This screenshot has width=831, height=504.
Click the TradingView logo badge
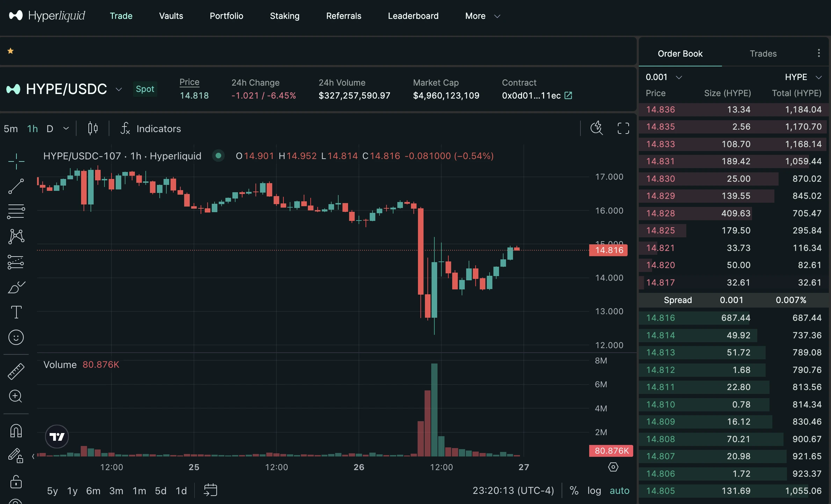point(57,437)
